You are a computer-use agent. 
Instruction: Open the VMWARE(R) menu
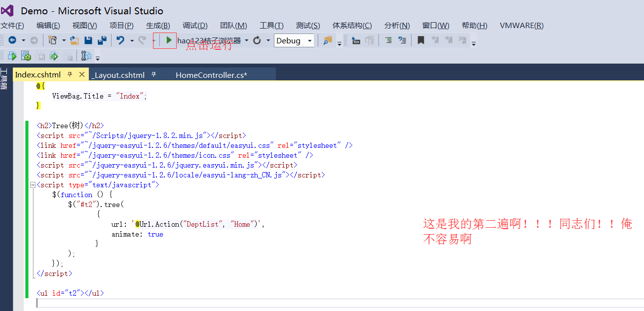point(522,26)
